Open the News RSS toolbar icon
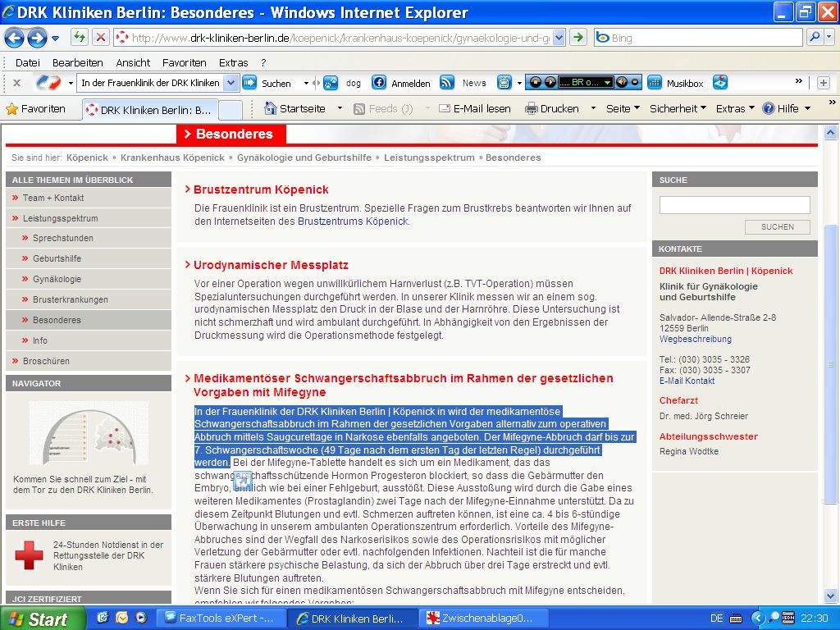This screenshot has height=630, width=840. [447, 83]
